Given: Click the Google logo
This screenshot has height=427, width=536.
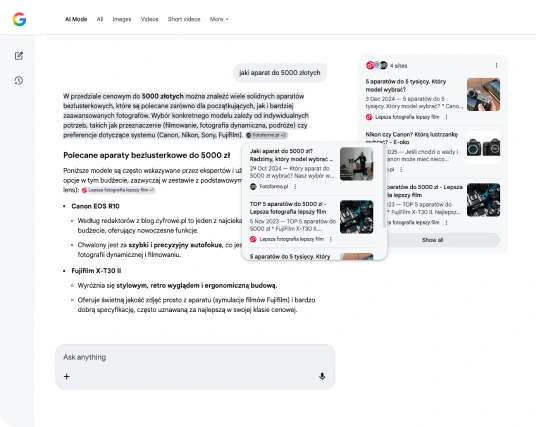Looking at the screenshot, I should [19, 19].
